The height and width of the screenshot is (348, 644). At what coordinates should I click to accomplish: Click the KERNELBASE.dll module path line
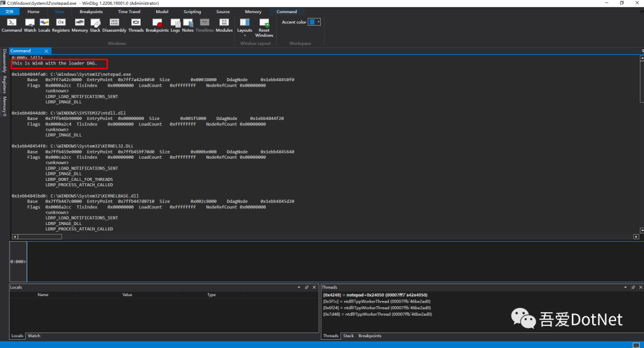tap(75, 196)
